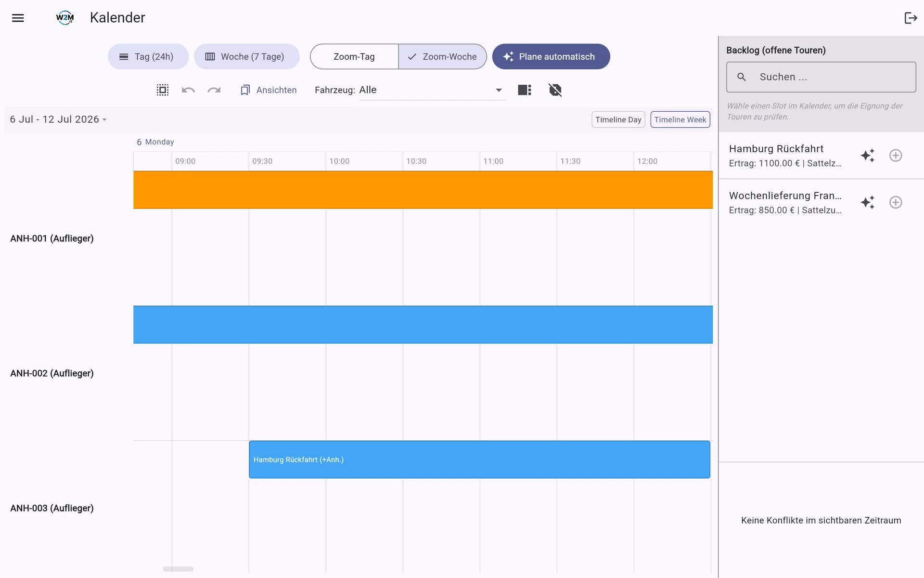Select the Woche (7 Tage) button
Viewport: 924px width, 578px height.
pos(246,57)
